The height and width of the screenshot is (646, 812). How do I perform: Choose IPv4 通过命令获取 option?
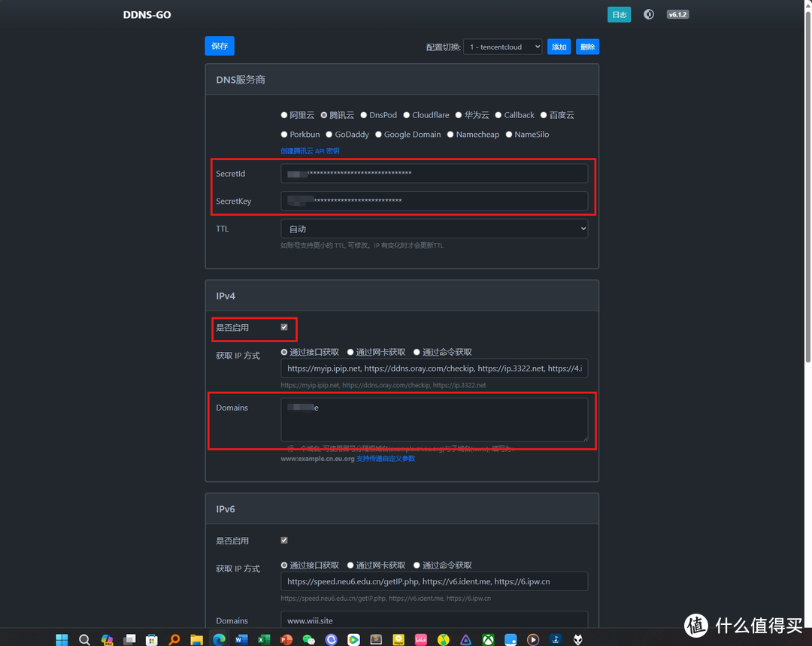(417, 352)
